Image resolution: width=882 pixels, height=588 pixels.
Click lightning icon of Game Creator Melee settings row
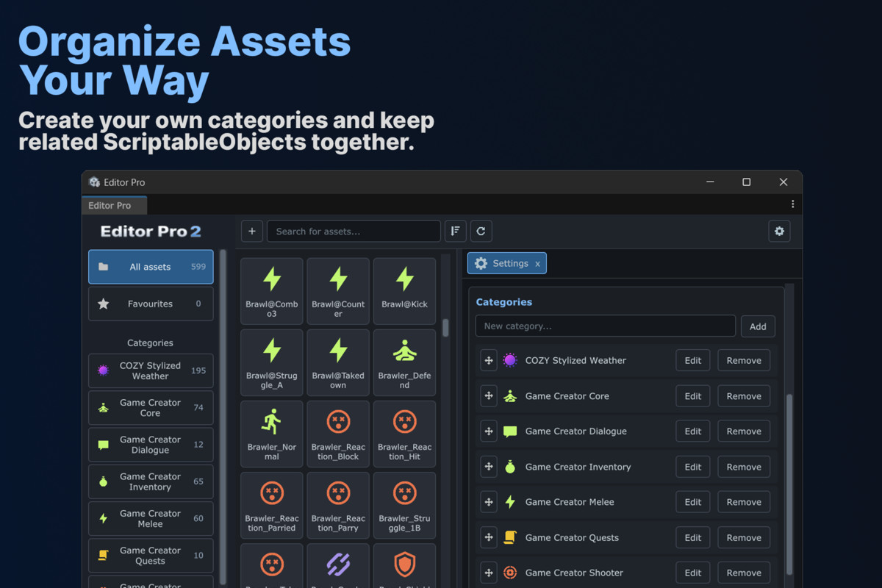(x=510, y=502)
